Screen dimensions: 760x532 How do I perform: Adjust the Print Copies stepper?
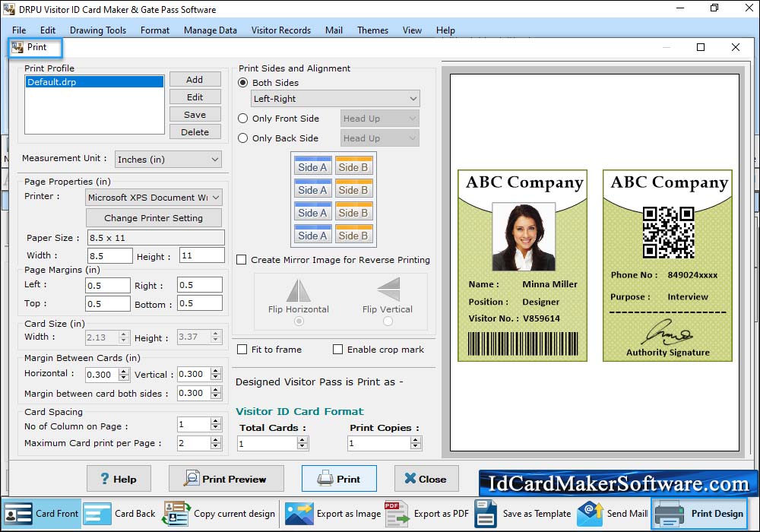click(416, 443)
